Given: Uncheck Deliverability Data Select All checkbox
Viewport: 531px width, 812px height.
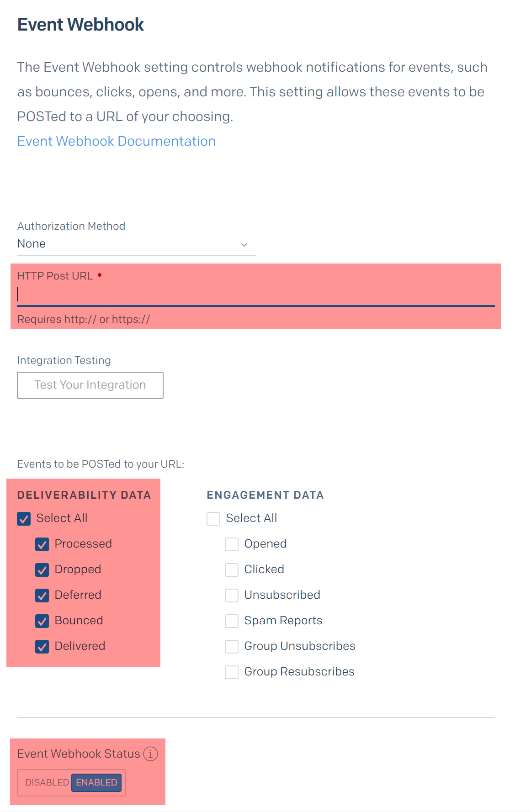Looking at the screenshot, I should point(24,519).
